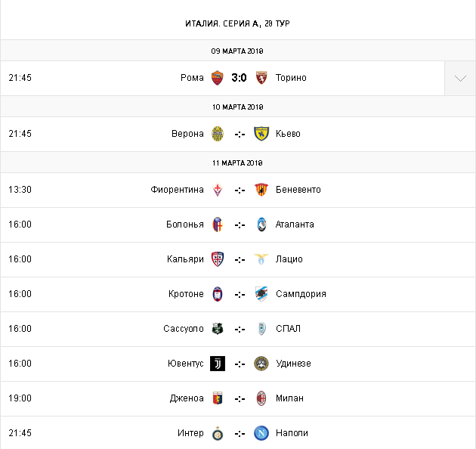Click the Inter club crest icon
Image resolution: width=476 pixels, height=449 pixels.
pos(218,433)
